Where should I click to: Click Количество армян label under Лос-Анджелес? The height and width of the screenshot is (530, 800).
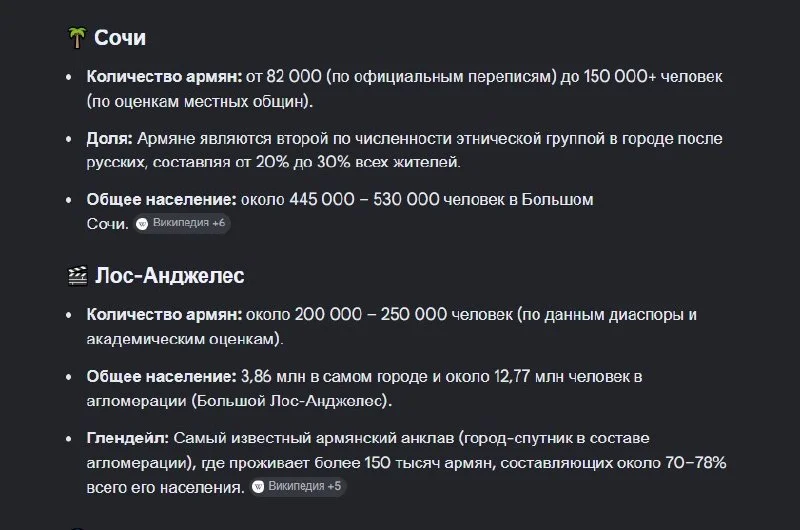(x=164, y=315)
